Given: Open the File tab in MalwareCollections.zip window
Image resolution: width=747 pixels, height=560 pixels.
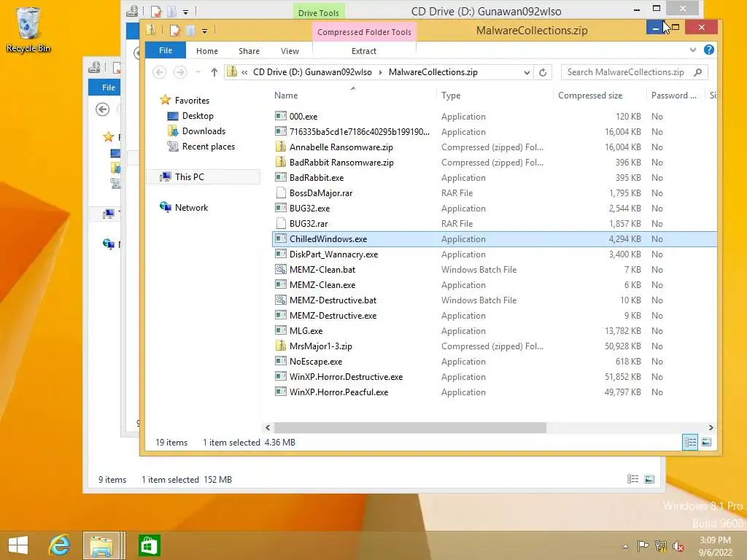Looking at the screenshot, I should (166, 50).
